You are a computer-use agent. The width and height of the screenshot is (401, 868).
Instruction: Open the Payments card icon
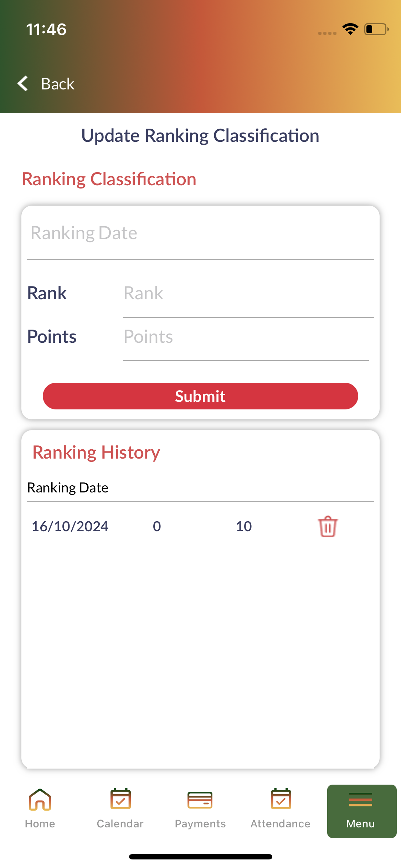coord(200,800)
